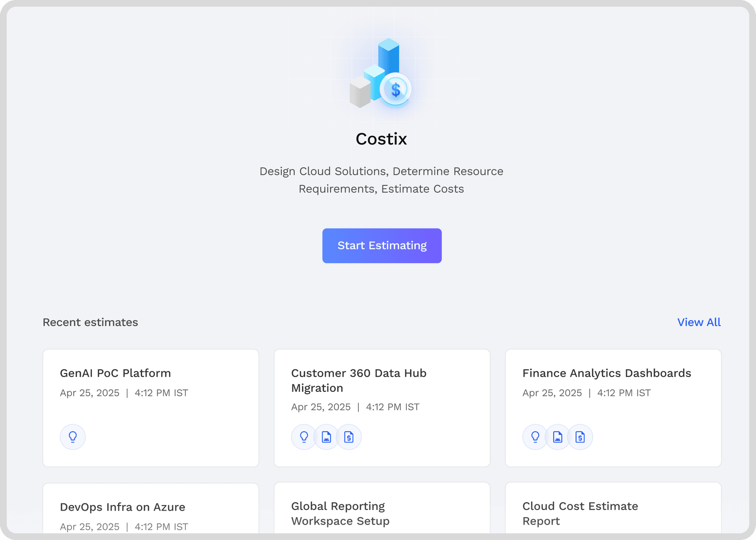Open the Global Reporting Workspace Setup card
This screenshot has height=540, width=756.
point(382,512)
